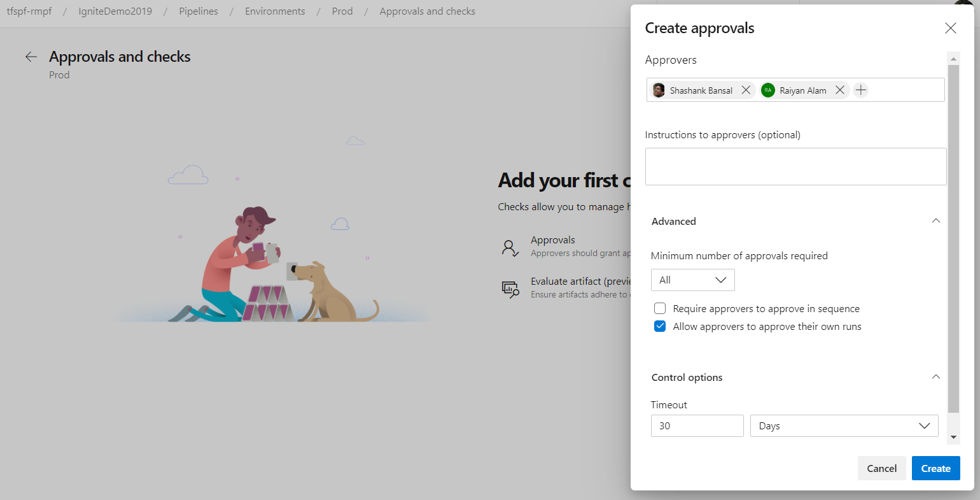
Task: Click the Evaluate artifact icon
Action: 510,289
